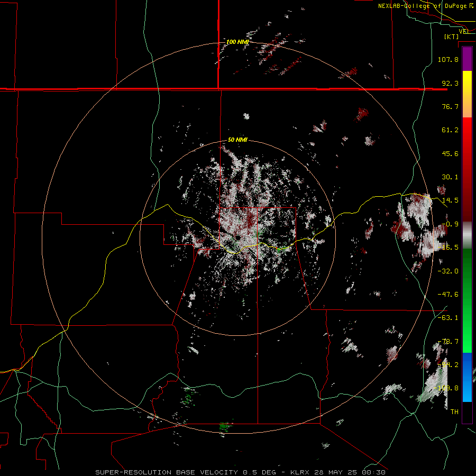Click the -47.6 velocity scale value
The height and width of the screenshot is (476, 476).
click(448, 295)
